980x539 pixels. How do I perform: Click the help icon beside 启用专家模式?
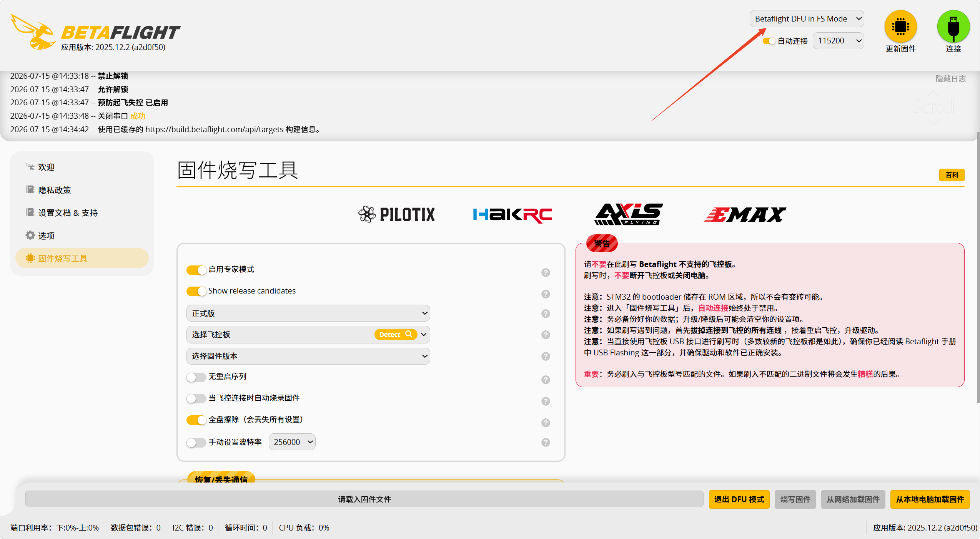tap(546, 272)
